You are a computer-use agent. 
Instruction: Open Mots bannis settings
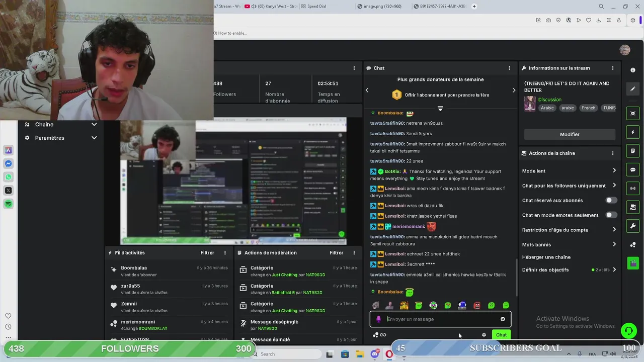569,244
